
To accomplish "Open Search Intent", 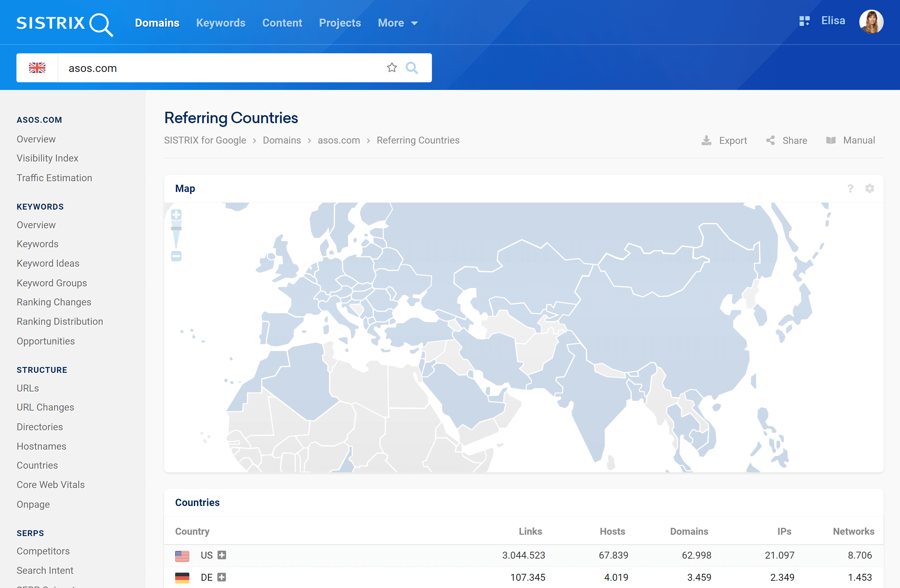I will coord(45,571).
